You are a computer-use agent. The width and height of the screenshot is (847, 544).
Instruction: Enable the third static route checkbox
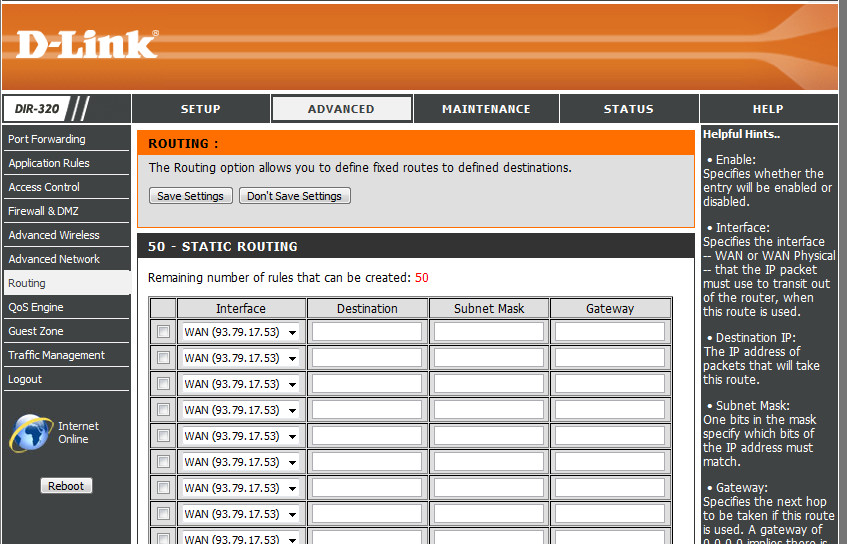pos(163,384)
